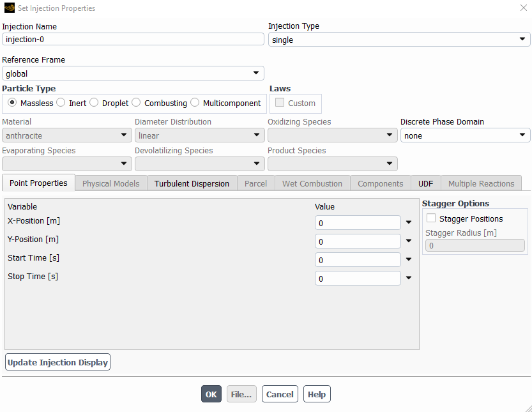Switch to the Turbulent Dispersion tab
The height and width of the screenshot is (412, 532).
pos(192,183)
